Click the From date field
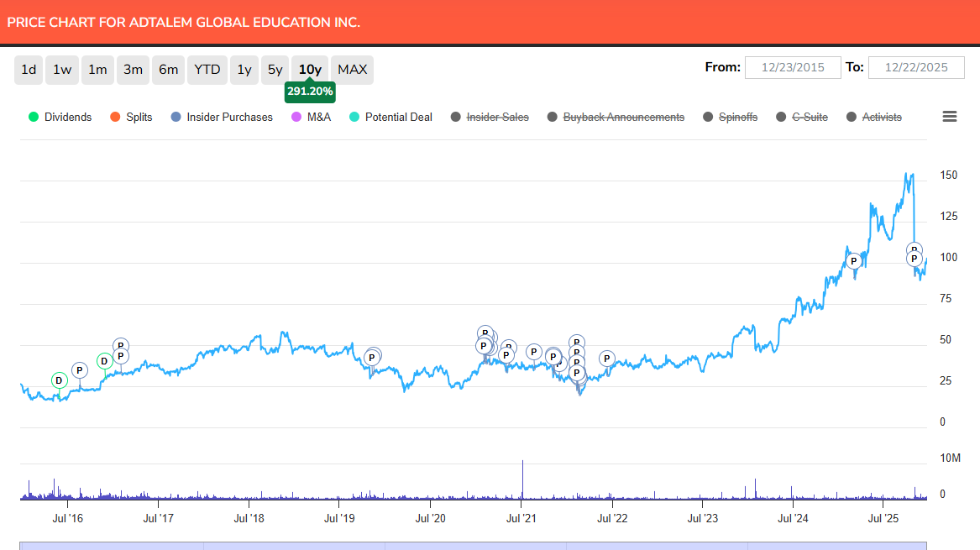980x550 pixels. (x=793, y=67)
